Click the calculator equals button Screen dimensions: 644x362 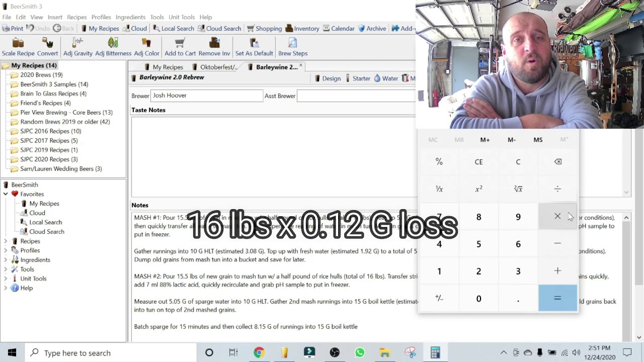[x=557, y=298]
